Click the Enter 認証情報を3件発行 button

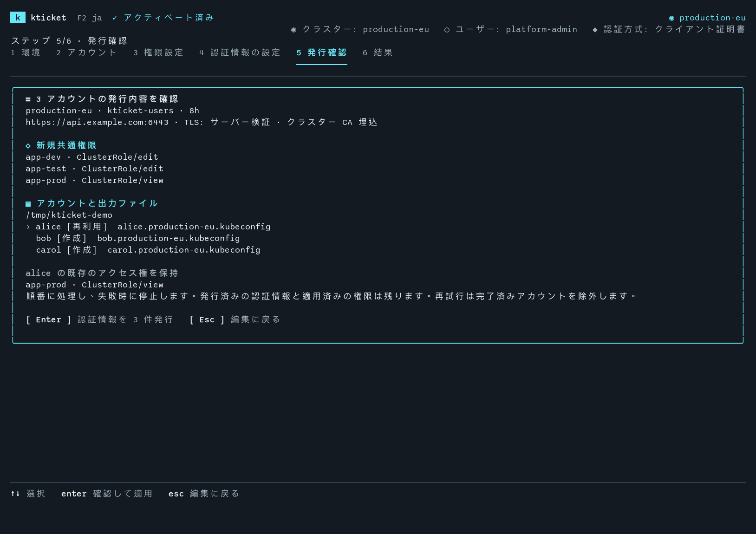point(99,319)
